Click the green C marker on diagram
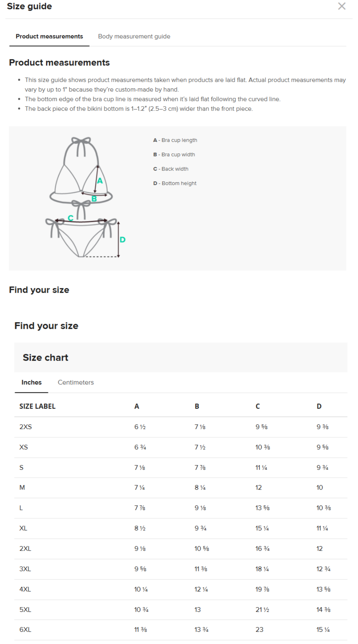The image size is (358, 644). (71, 218)
